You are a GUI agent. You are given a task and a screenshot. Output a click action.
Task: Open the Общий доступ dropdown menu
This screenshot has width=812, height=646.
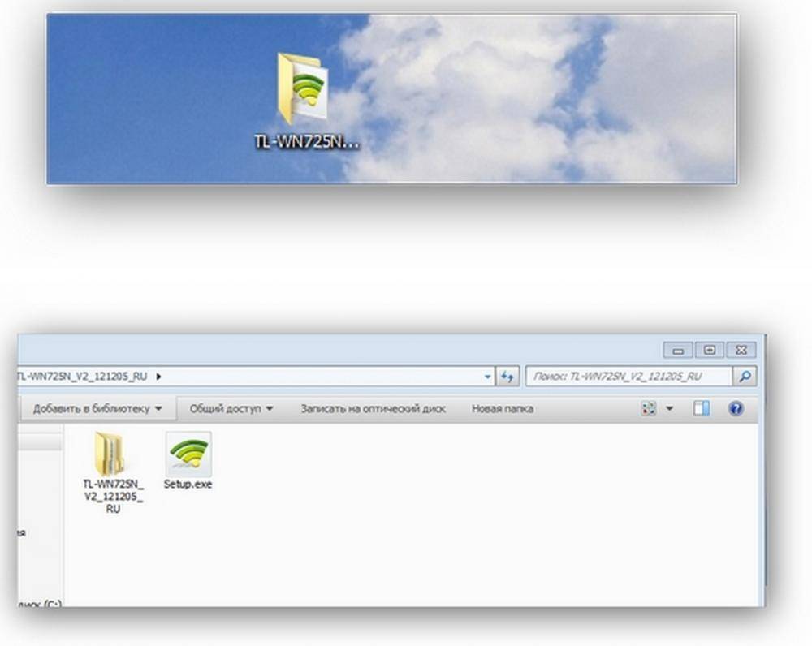[x=231, y=409]
